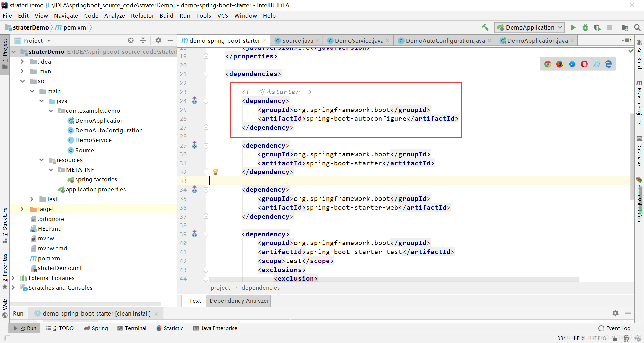Open the Refactor menu
The height and width of the screenshot is (343, 644).
click(142, 16)
